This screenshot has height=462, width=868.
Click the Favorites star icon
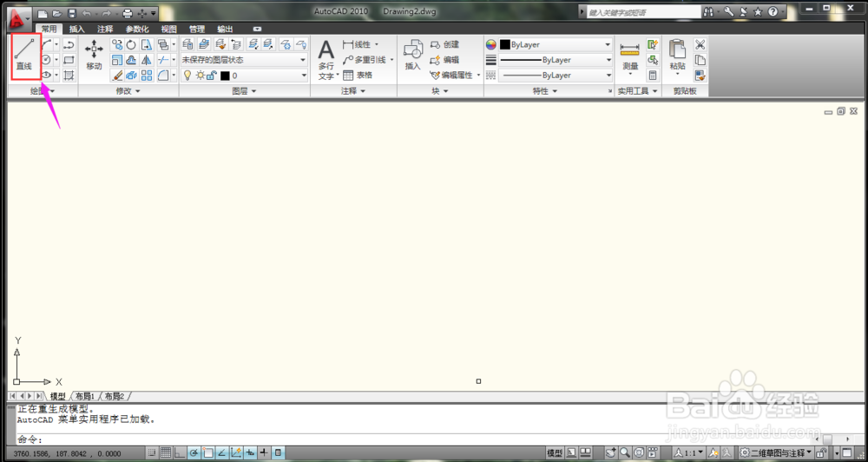758,11
